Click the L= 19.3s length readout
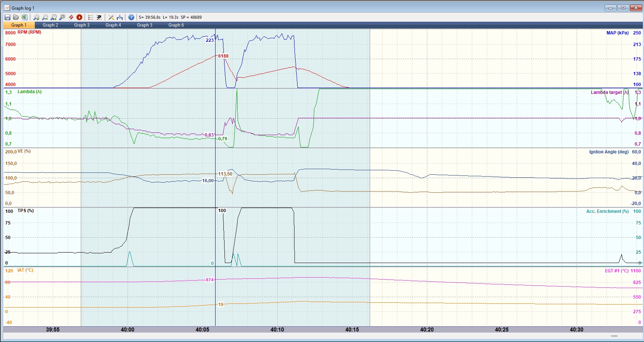The image size is (644, 342). [171, 17]
